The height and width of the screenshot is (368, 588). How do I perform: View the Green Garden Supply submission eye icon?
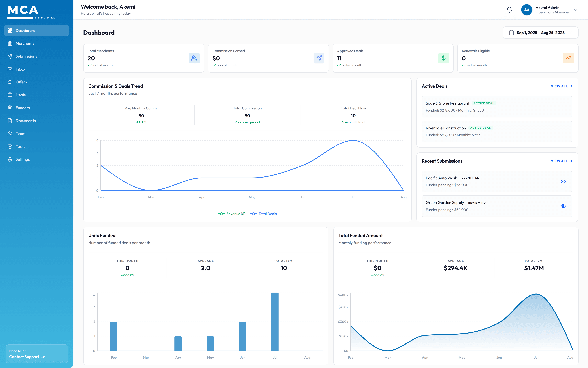[x=563, y=206]
